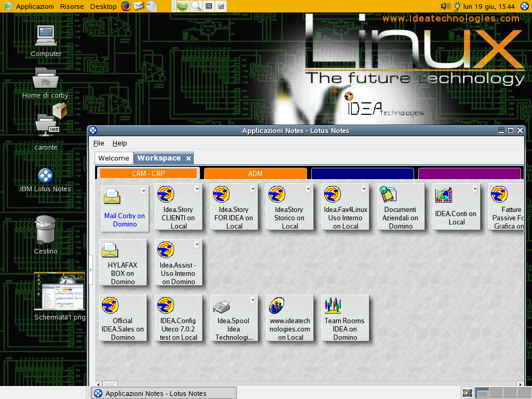Viewport: 532px width, 399px height.
Task: Click the SUSE green gecko panel launcher
Action: [182, 6]
